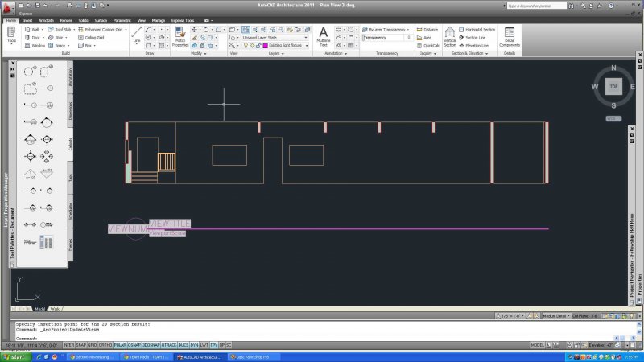
Task: Open the Insert ribbon tab
Action: click(27, 20)
